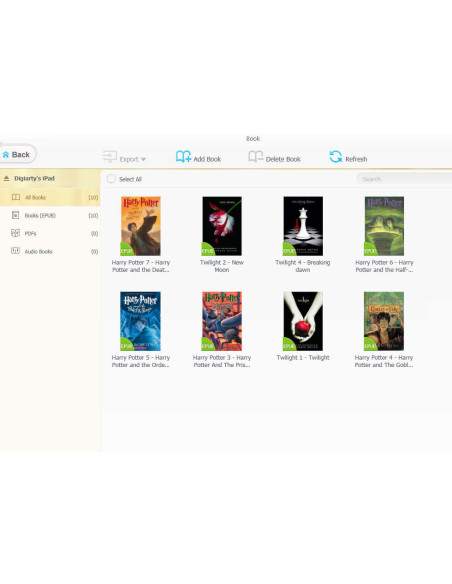452x584 pixels.
Task: Select Twilight 4 Breaking Dawn cover
Action: coord(303,226)
